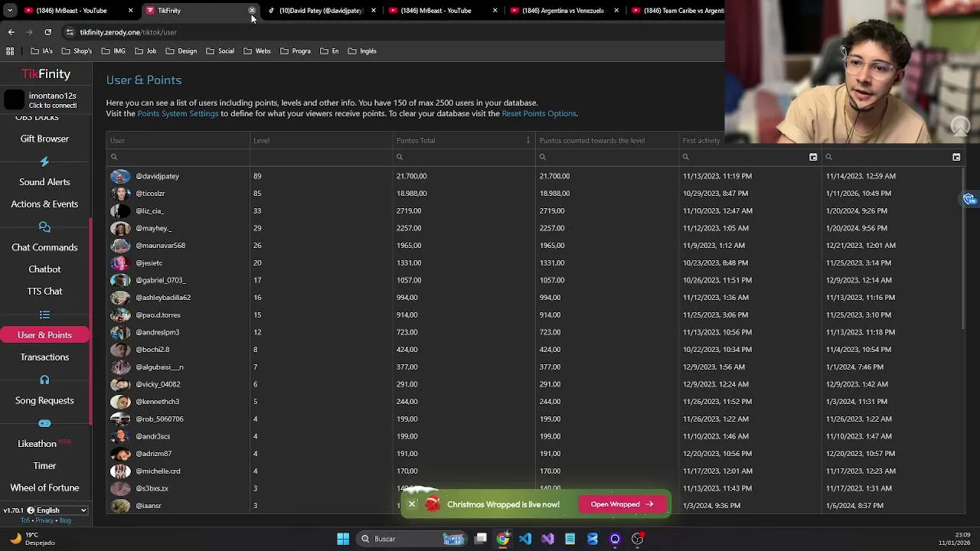The height and width of the screenshot is (551, 980).
Task: Click the Open Wrapped button
Action: 622,504
